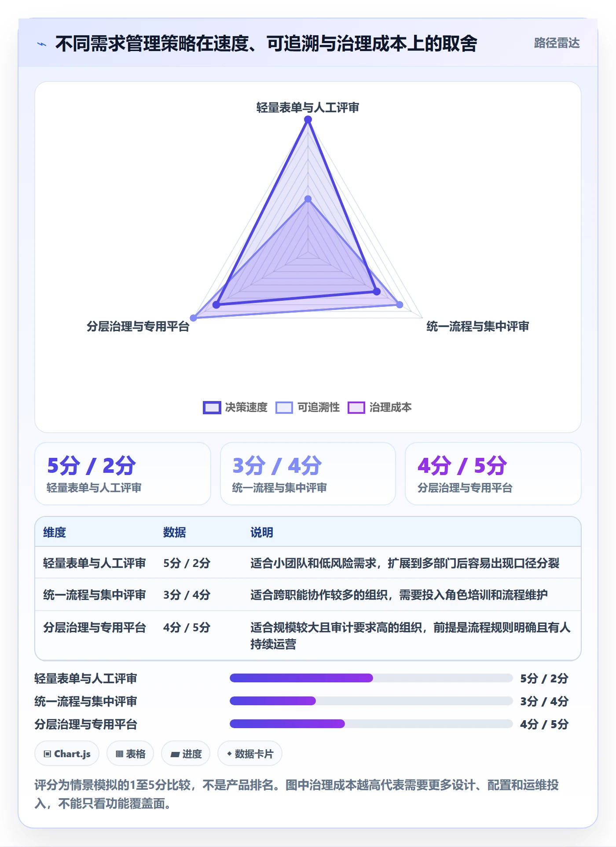616x847 pixels.
Task: Click the lightning icon beside the title
Action: [x=42, y=44]
